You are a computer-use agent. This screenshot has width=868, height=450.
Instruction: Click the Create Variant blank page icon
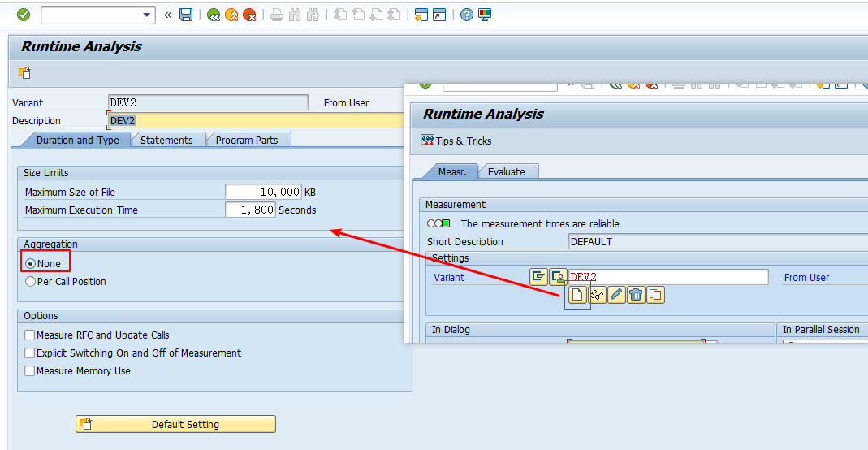coord(577,295)
